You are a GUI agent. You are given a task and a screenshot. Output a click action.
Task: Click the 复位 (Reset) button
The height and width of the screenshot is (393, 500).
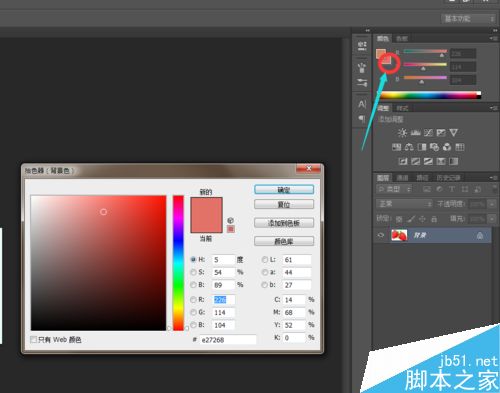[284, 204]
